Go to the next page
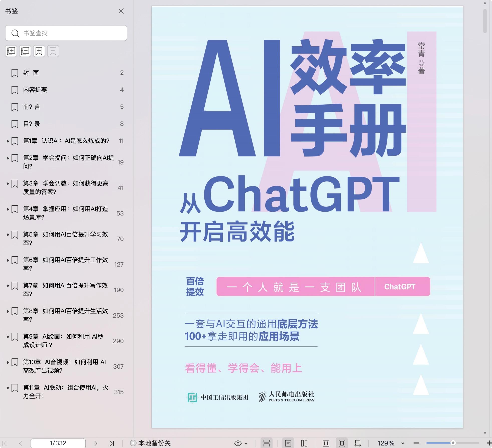The image size is (492, 448). point(96,443)
